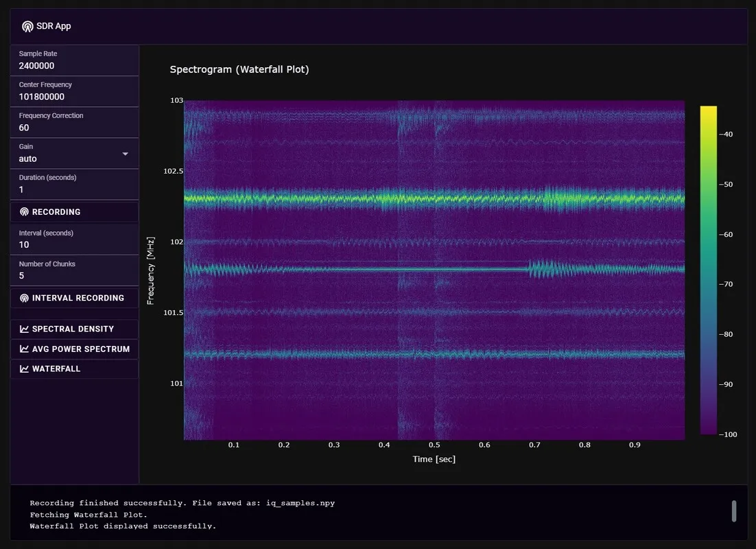Viewport: 756px width, 549px height.
Task: Click the spectrogram color scale bar
Action: [x=708, y=270]
